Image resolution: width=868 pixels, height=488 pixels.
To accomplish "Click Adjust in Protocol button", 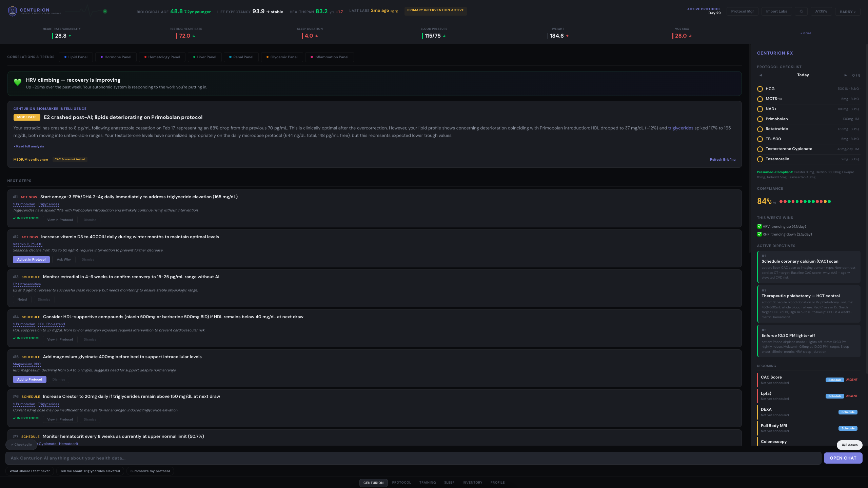I will point(31,260).
